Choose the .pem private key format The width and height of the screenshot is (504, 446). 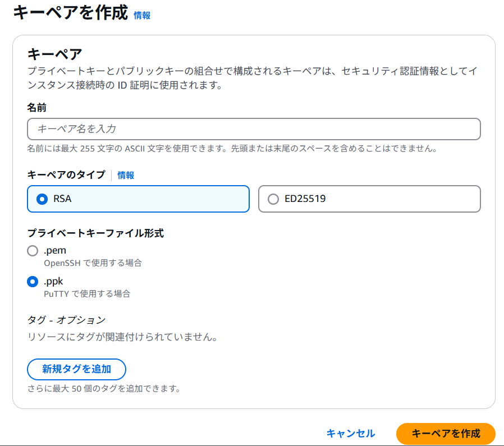[x=33, y=251]
